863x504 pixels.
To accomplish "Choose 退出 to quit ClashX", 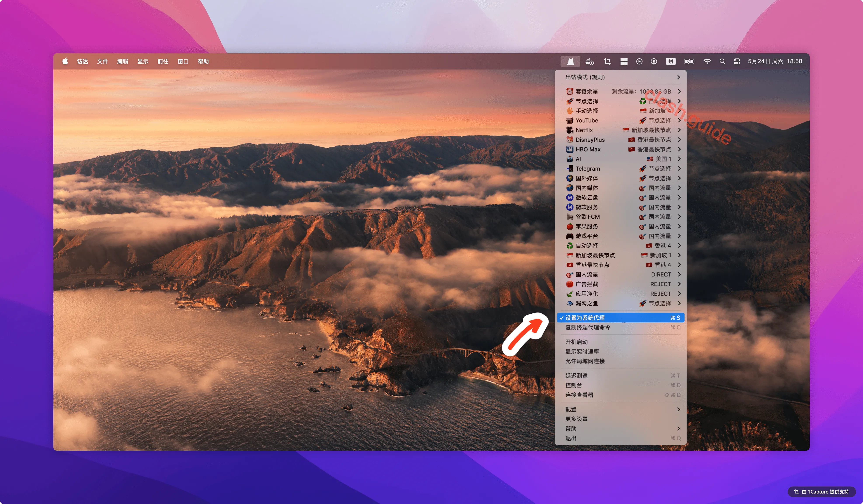I will (620, 438).
